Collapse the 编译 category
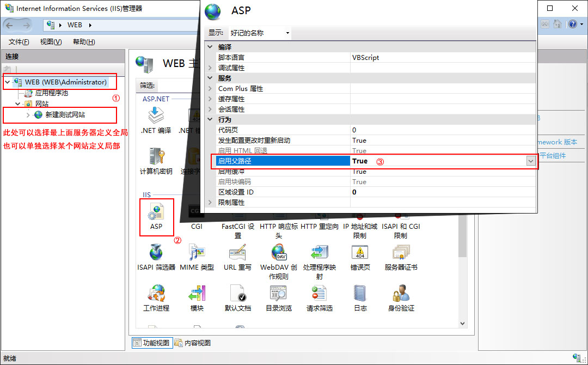 pyautogui.click(x=210, y=47)
